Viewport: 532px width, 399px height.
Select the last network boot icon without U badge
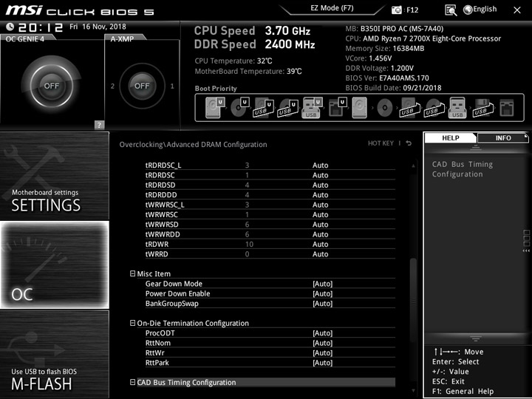[x=507, y=108]
